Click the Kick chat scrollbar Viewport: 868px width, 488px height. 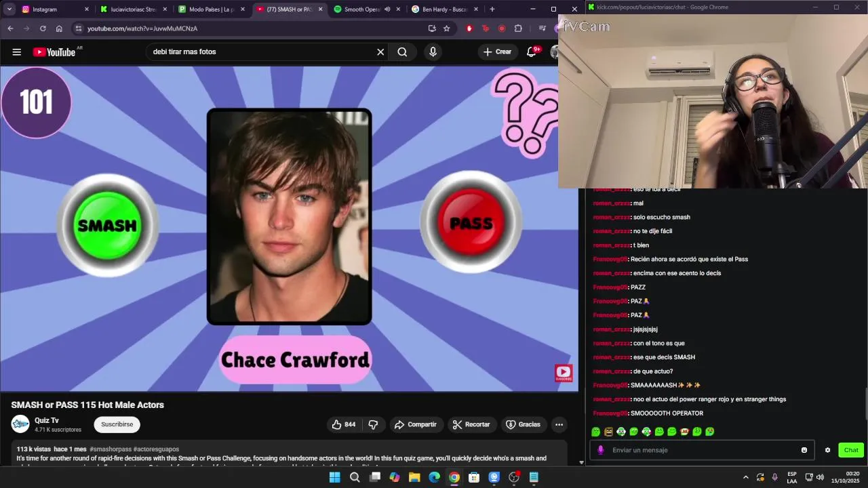(x=867, y=405)
